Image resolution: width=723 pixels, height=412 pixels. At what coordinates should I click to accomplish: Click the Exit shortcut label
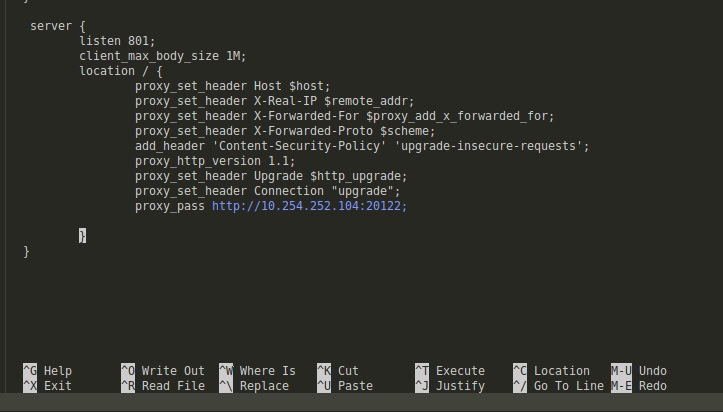pyautogui.click(x=57, y=386)
